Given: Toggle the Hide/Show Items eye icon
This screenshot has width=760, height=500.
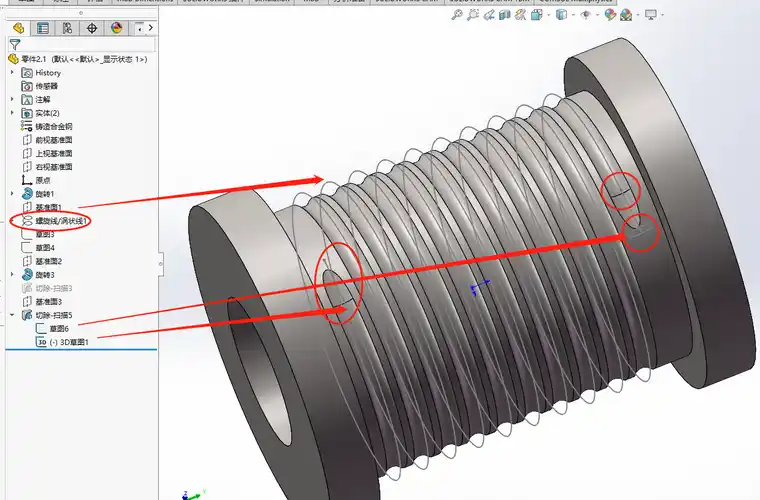Looking at the screenshot, I should click(586, 15).
